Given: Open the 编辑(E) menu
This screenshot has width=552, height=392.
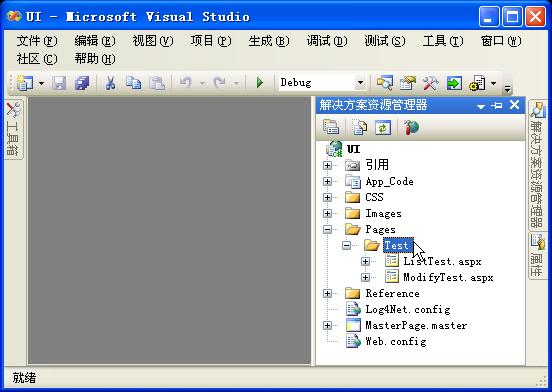Looking at the screenshot, I should tap(95, 41).
